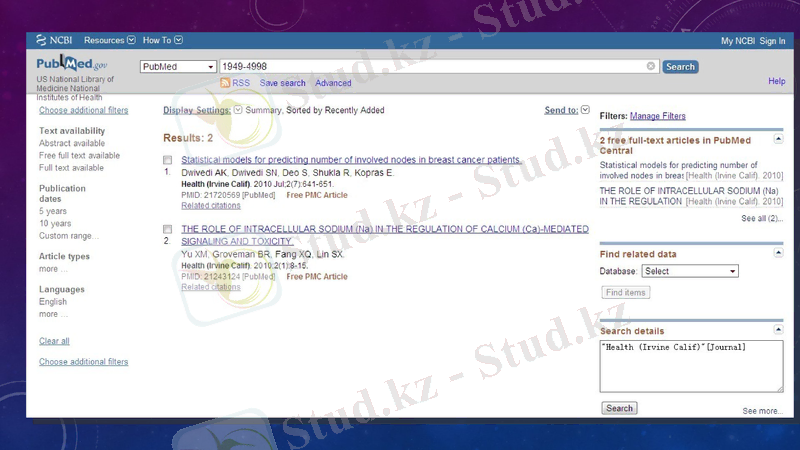Image resolution: width=800 pixels, height=450 pixels.
Task: Open the Send to arrow icon
Action: pyautogui.click(x=585, y=110)
